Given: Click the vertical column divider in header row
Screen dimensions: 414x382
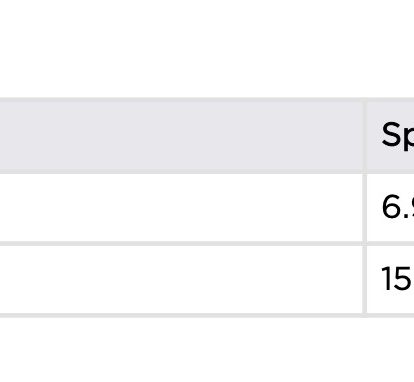Looking at the screenshot, I should point(365,135).
